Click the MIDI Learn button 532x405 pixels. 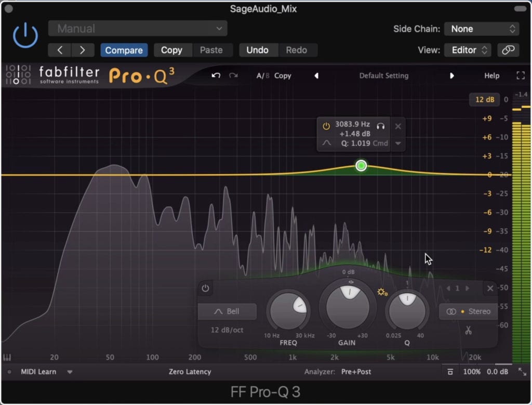click(x=38, y=372)
